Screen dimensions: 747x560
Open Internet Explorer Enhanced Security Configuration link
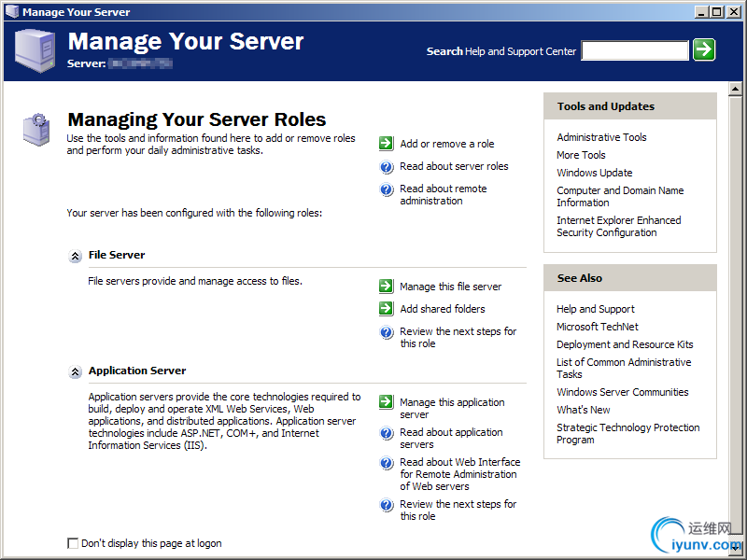point(618,226)
